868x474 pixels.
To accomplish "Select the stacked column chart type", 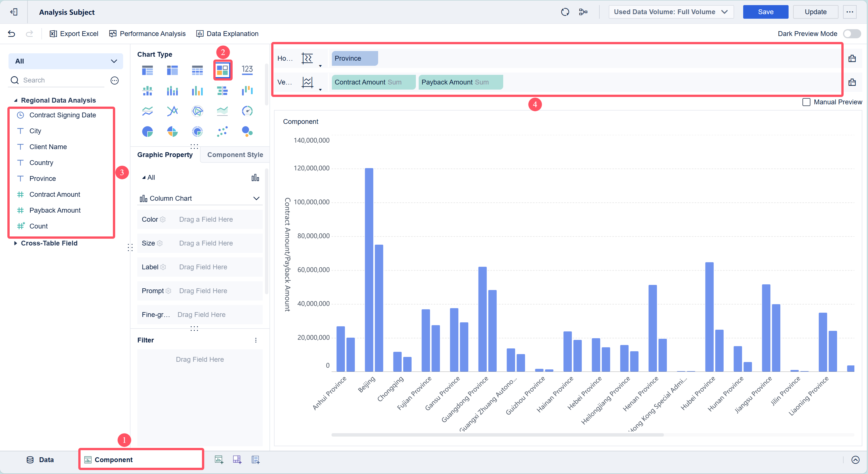I will [x=172, y=90].
